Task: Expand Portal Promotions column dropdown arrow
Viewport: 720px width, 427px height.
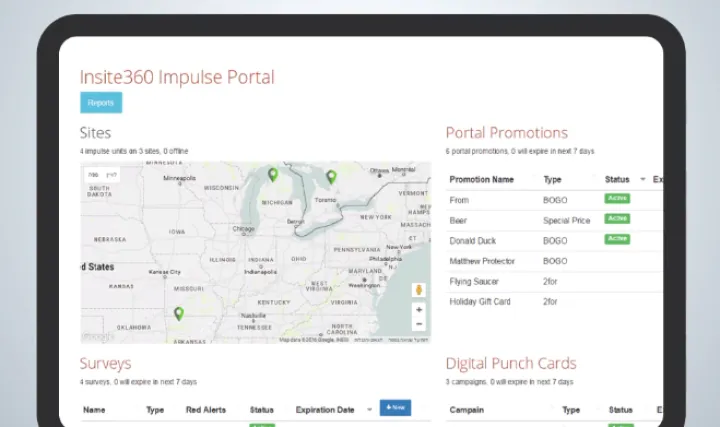Action: [x=642, y=180]
